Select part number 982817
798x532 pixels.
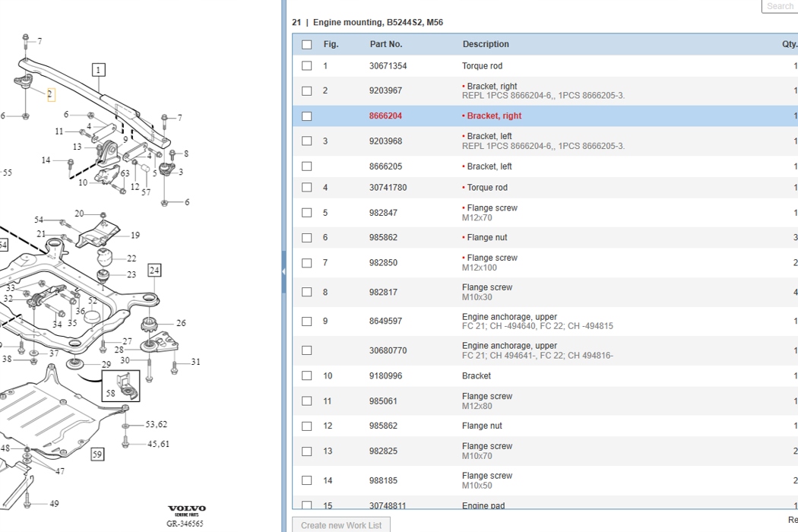[x=383, y=292]
